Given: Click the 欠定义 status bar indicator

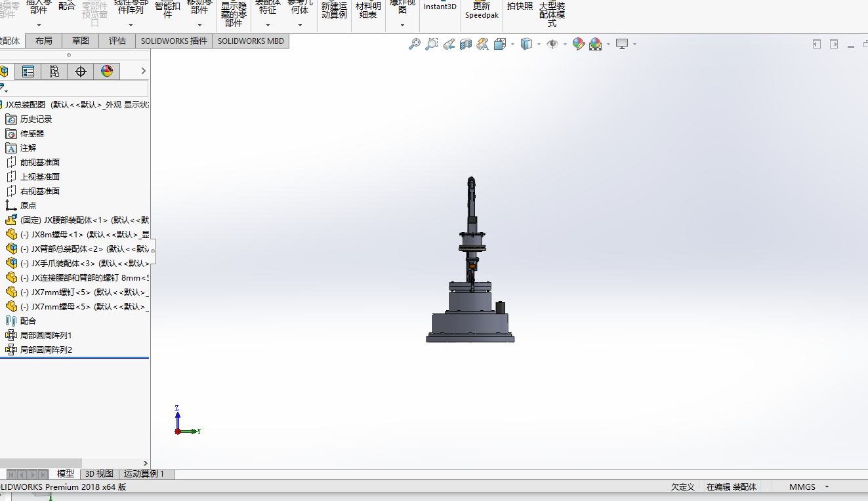Looking at the screenshot, I should [682, 487].
